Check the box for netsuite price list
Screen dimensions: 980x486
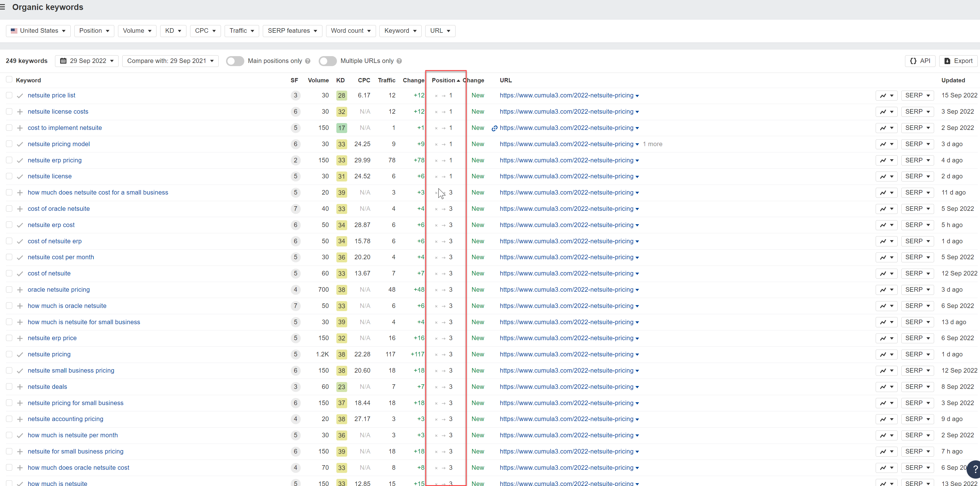(9, 95)
